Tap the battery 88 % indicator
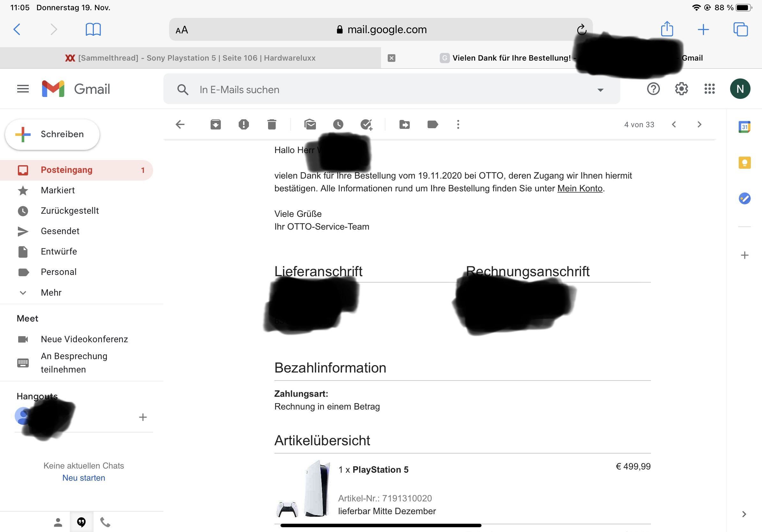762x532 pixels. [x=734, y=7]
